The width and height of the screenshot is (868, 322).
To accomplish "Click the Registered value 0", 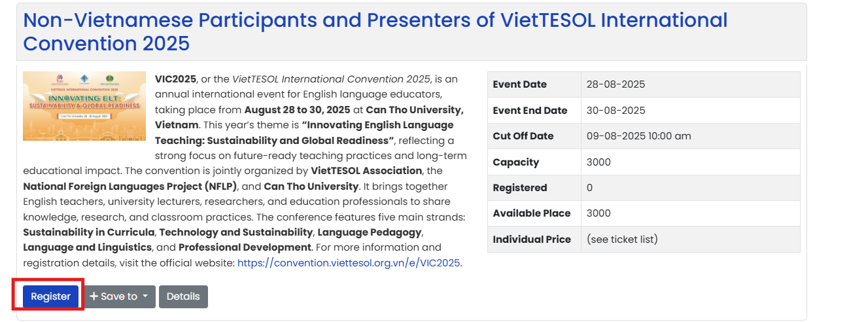I will [589, 188].
